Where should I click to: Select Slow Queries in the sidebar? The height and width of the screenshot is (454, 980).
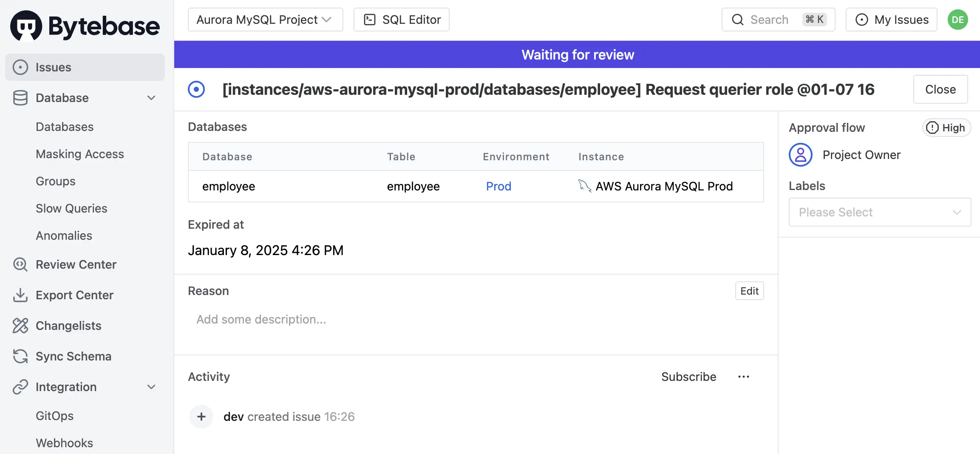point(71,208)
